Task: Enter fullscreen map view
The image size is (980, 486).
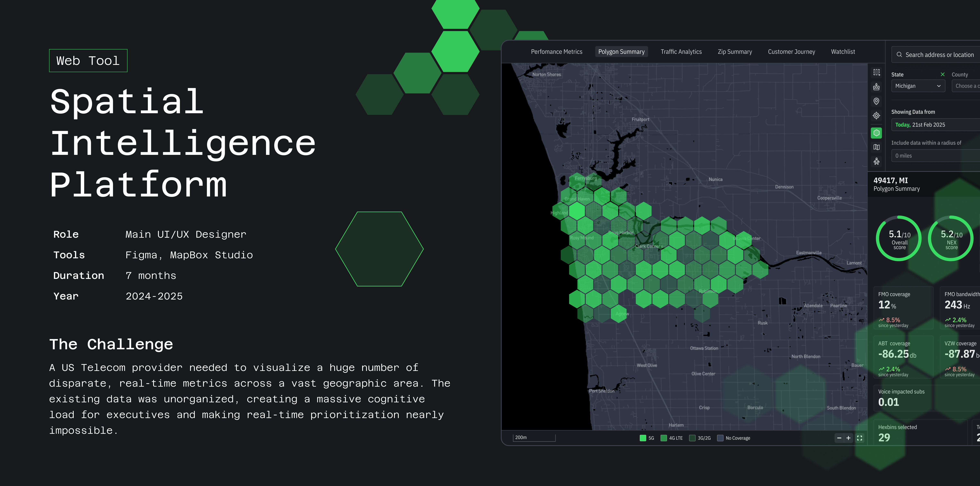Action: tap(859, 438)
